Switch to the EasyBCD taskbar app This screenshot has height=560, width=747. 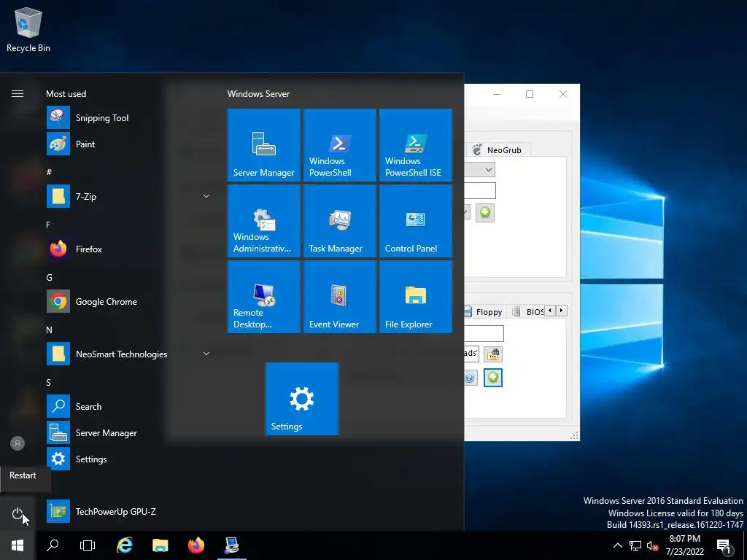(x=231, y=545)
